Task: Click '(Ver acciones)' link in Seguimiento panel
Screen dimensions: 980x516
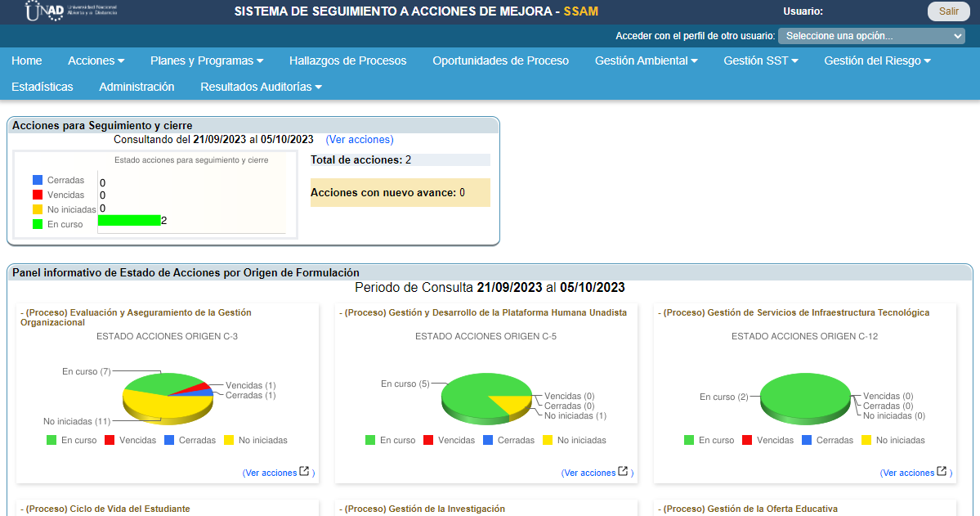Action: (x=360, y=140)
